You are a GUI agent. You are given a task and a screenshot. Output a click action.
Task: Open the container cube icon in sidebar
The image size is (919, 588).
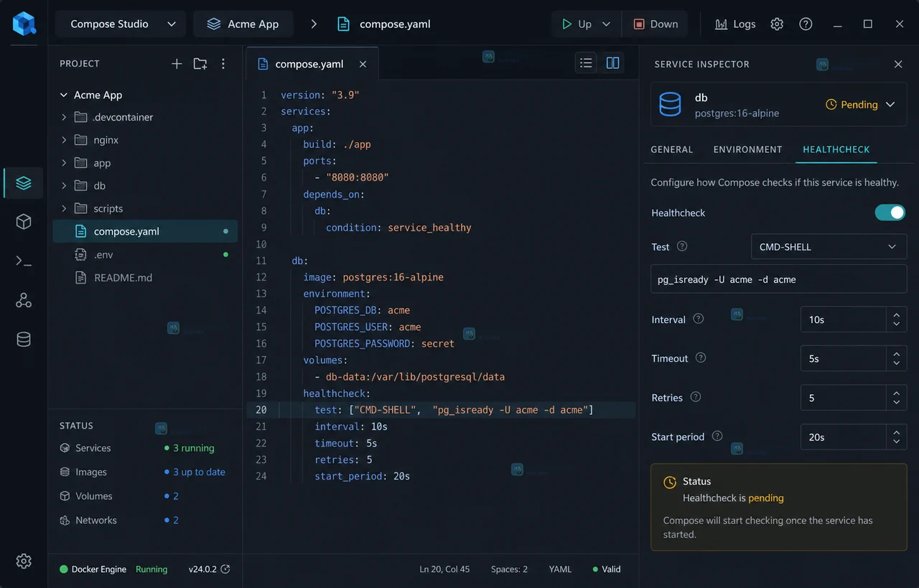coord(24,222)
